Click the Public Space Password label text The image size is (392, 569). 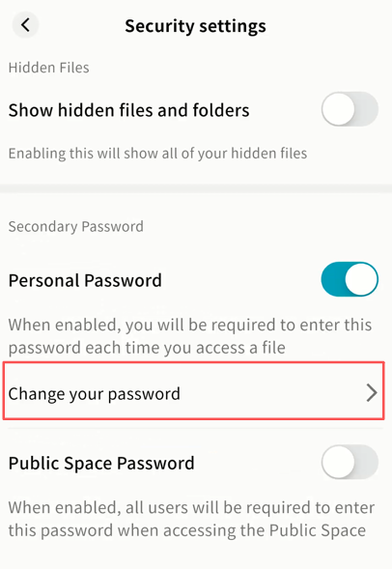point(101,463)
